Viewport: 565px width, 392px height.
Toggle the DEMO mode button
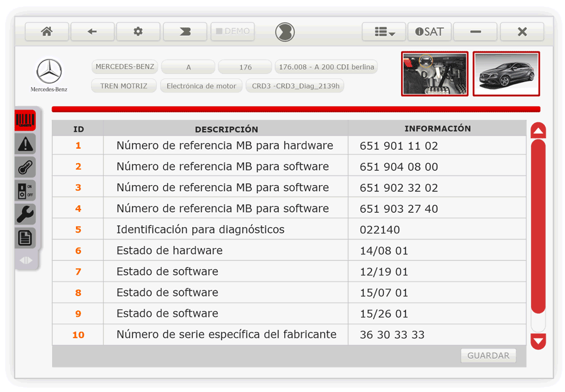(232, 31)
